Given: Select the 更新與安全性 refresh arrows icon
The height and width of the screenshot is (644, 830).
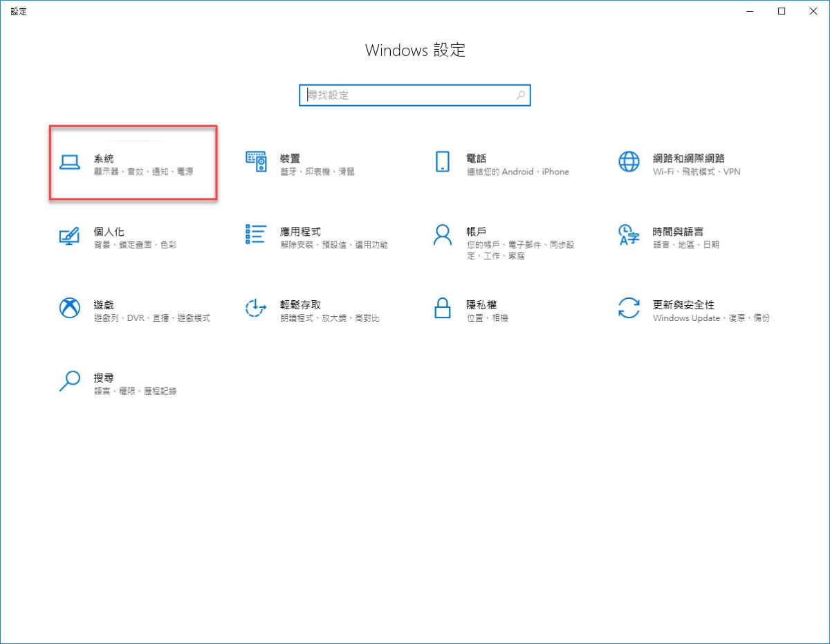Looking at the screenshot, I should [629, 308].
